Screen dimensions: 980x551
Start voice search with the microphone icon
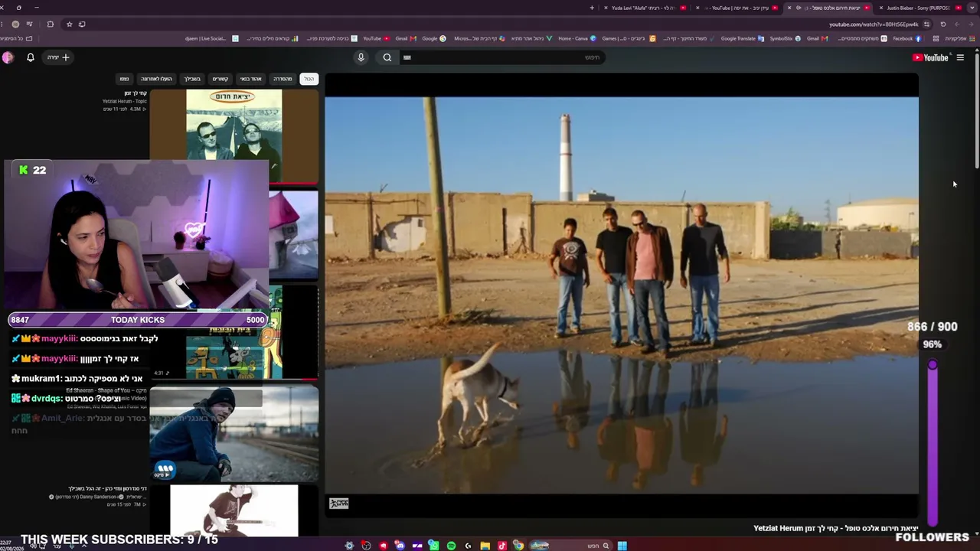[x=361, y=57]
